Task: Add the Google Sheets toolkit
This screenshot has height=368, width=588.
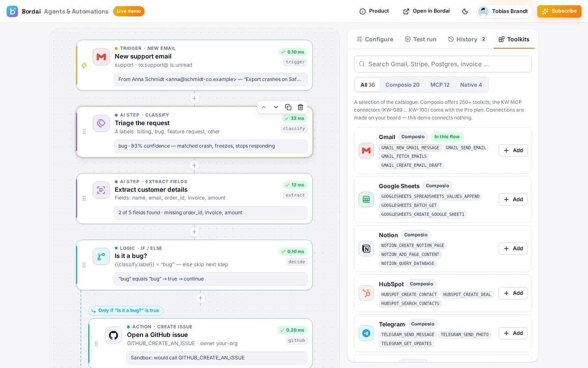Action: tap(513, 200)
